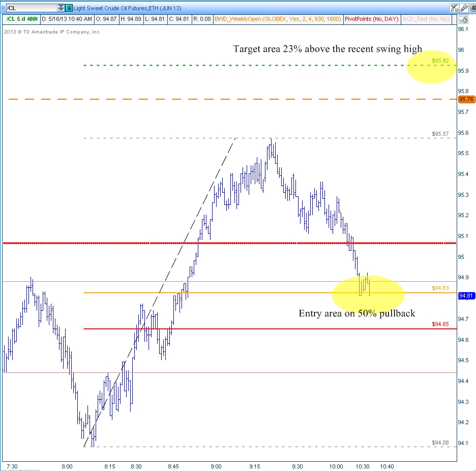Image resolution: width=476 pixels, height=471 pixels.
Task: Open chart settings wrench icon
Action: pyautogui.click(x=464, y=8)
